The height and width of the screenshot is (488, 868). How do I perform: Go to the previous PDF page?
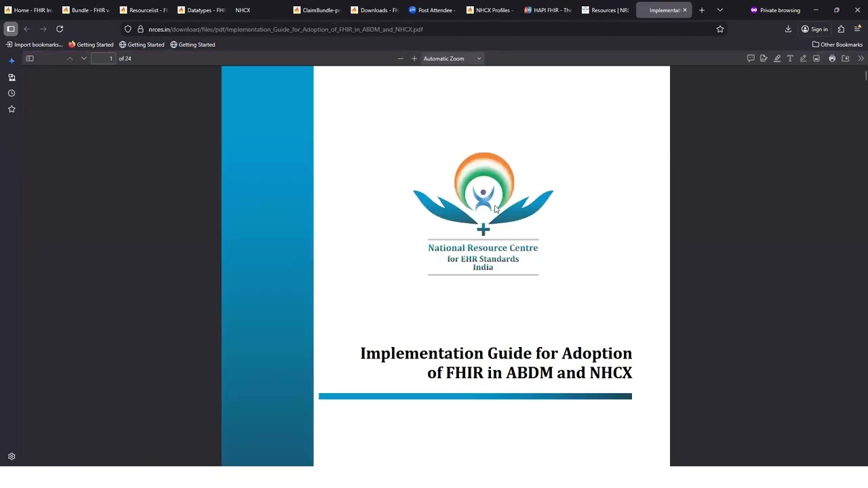pos(70,58)
